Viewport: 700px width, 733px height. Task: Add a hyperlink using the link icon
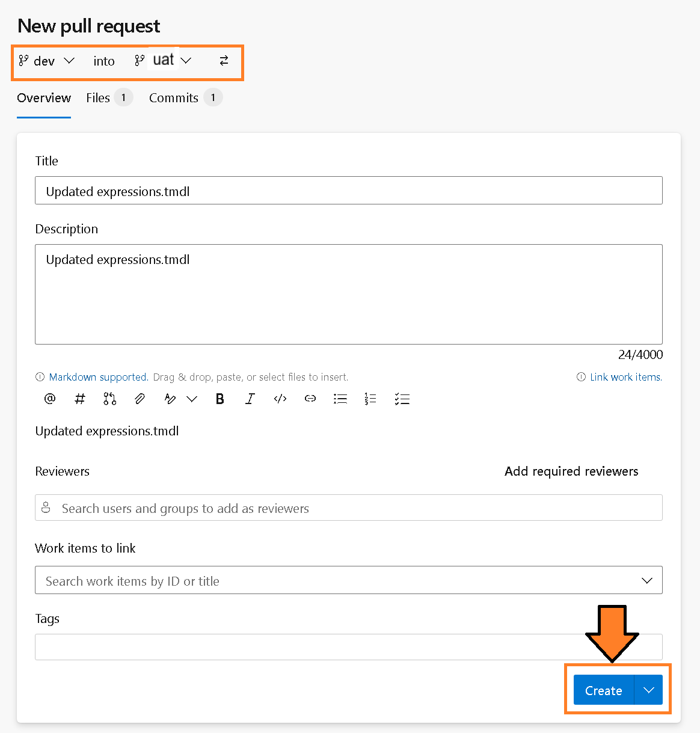pyautogui.click(x=310, y=399)
